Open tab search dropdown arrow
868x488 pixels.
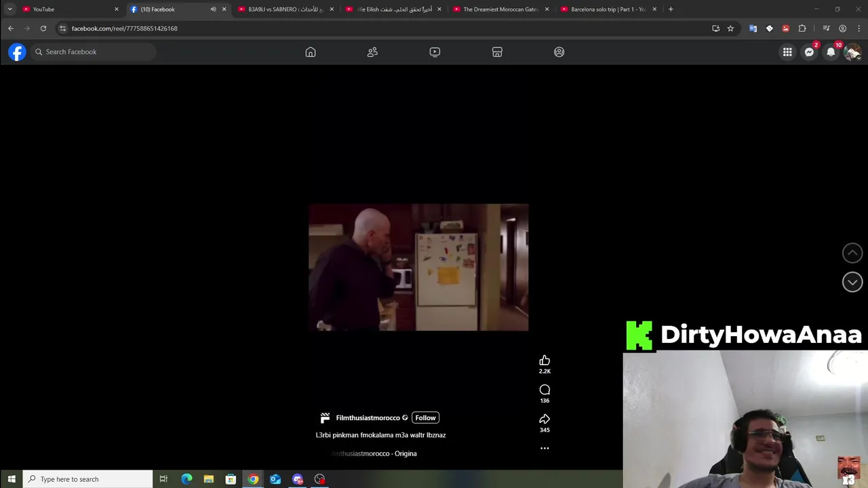pos(9,9)
